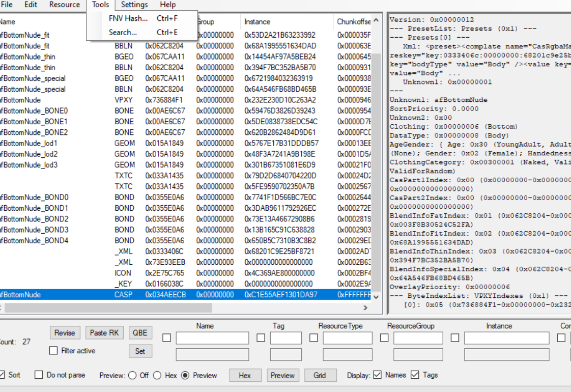The image size is (571, 392).
Task: Click the resource list scroll up arrow
Action: coord(376,20)
